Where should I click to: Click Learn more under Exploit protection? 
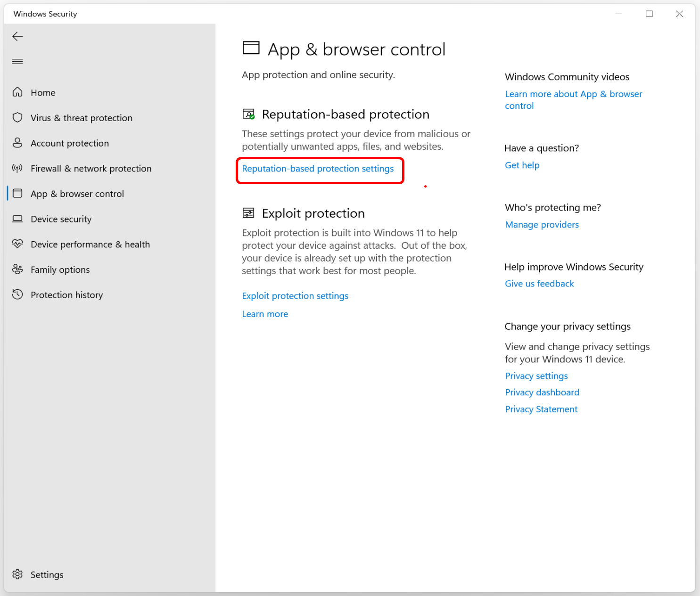(265, 314)
